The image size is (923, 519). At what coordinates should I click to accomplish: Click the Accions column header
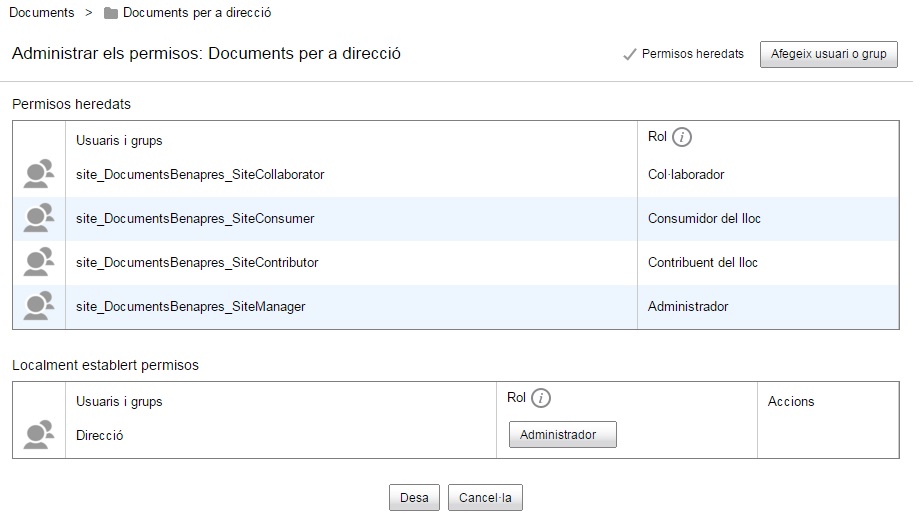click(791, 401)
